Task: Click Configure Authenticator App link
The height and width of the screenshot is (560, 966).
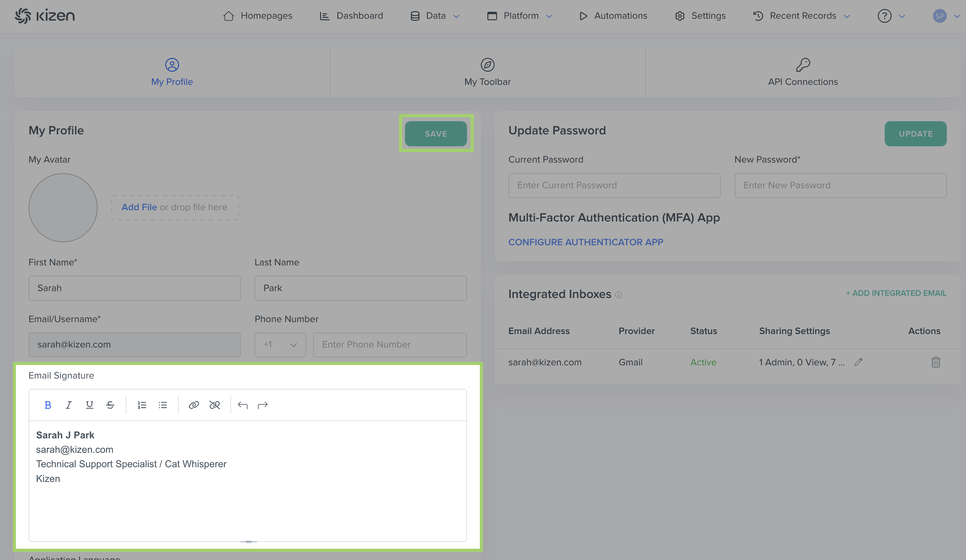Action: 585,242
